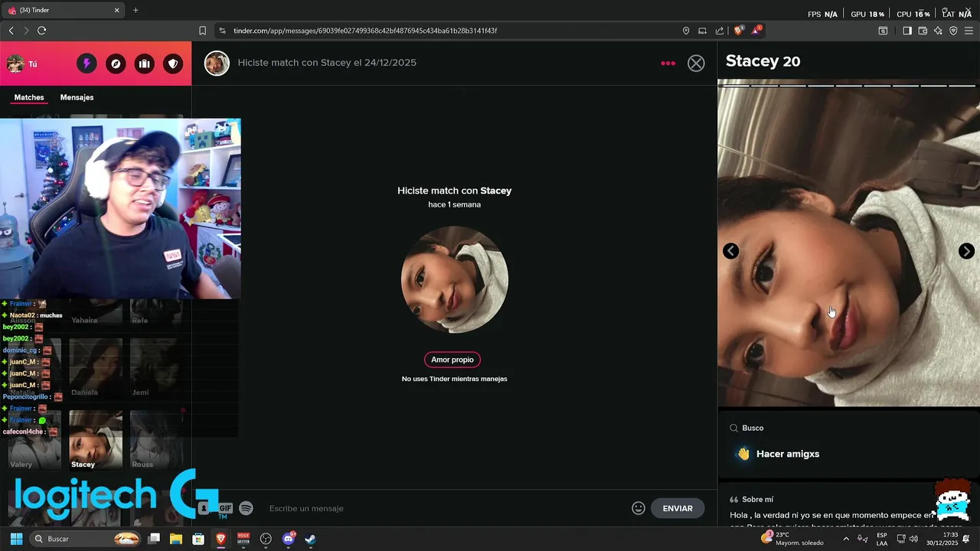
Task: Open Stacey's avatar in conversation header
Action: [217, 64]
